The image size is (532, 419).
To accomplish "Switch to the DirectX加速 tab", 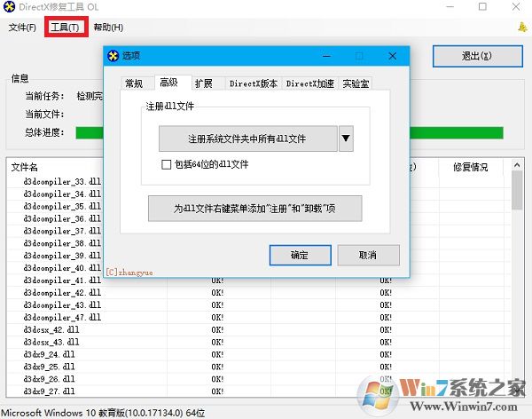I will coord(310,83).
